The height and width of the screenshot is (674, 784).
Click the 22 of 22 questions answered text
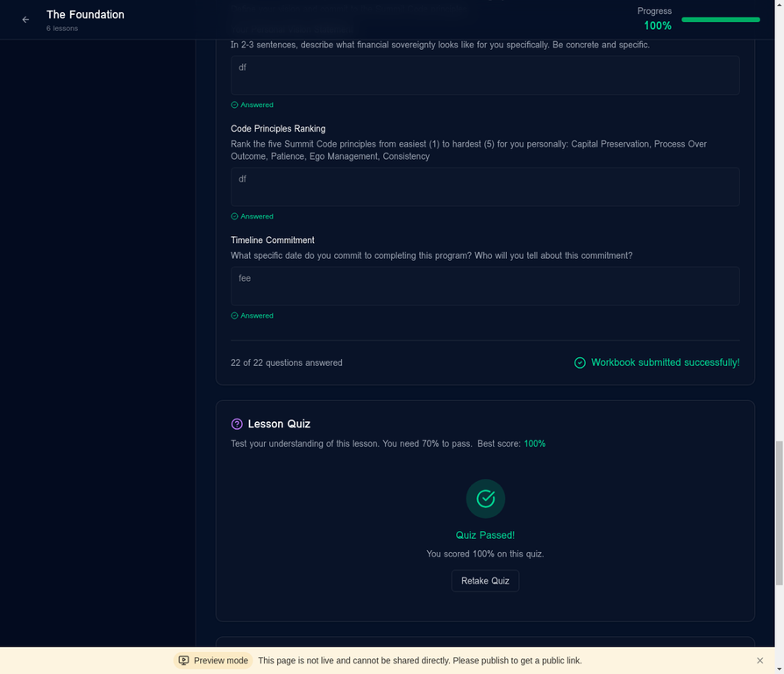pos(286,362)
